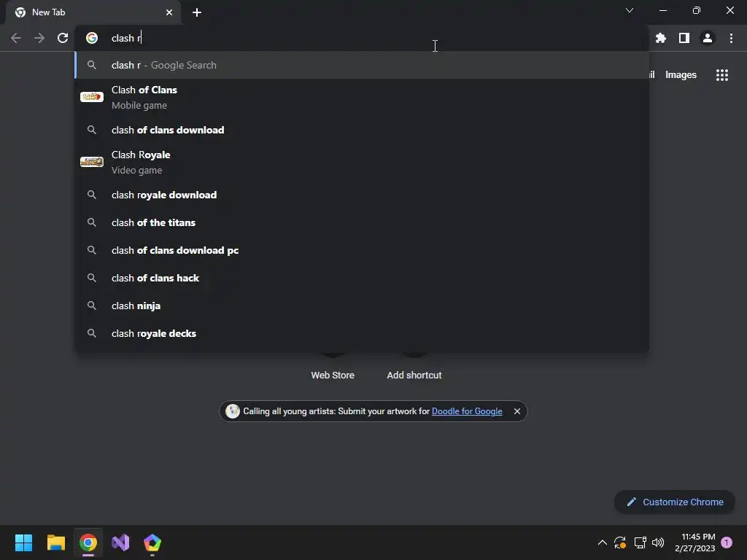Open the volume speaker tray icon
This screenshot has height=560, width=747.
(x=658, y=542)
